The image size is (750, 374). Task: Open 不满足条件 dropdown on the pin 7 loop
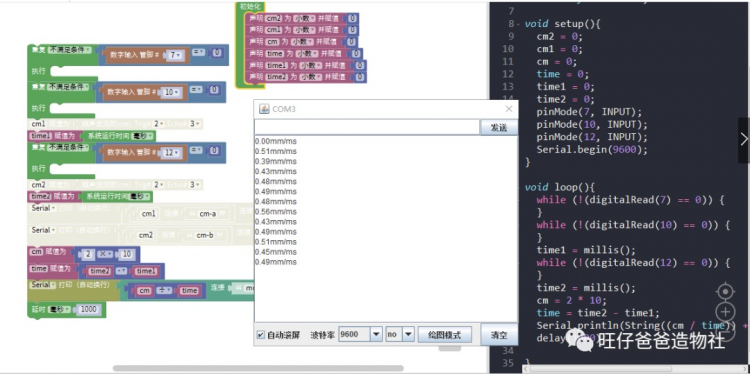69,49
